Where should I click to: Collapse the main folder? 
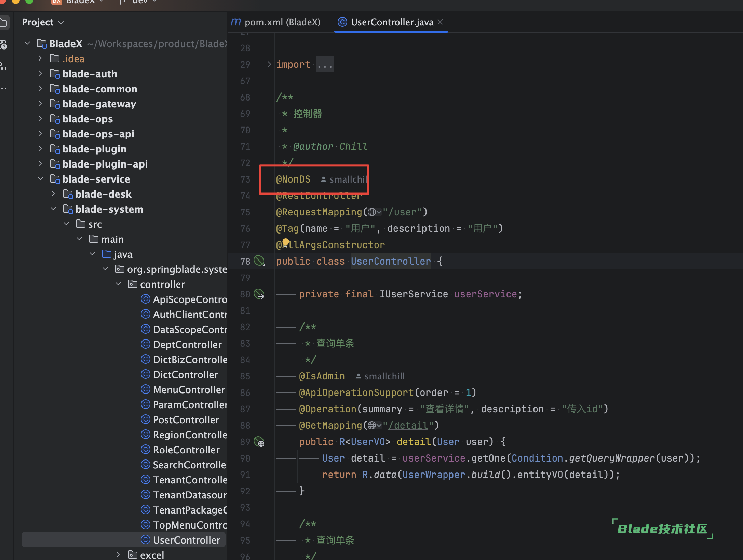[79, 239]
